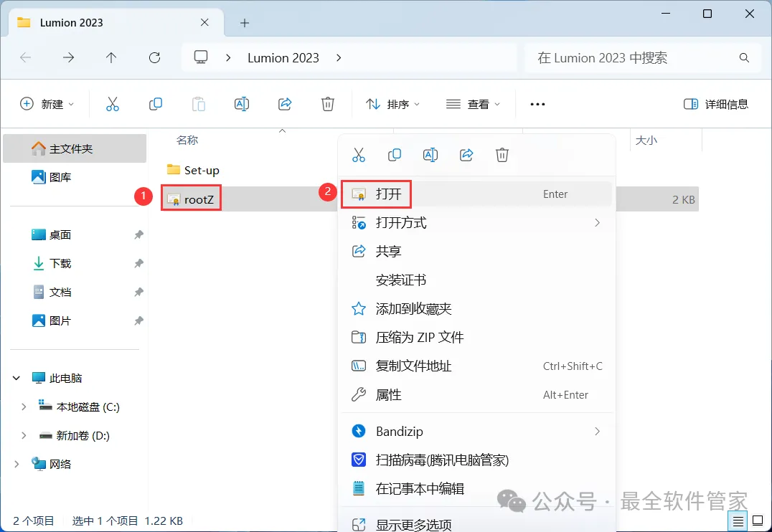Viewport: 772px width, 532px height.
Task: Expand the 网络 tree node
Action: (17, 464)
